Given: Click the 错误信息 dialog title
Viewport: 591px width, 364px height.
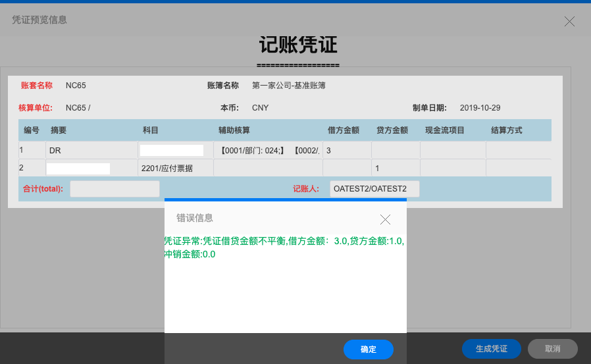Looking at the screenshot, I should (195, 218).
